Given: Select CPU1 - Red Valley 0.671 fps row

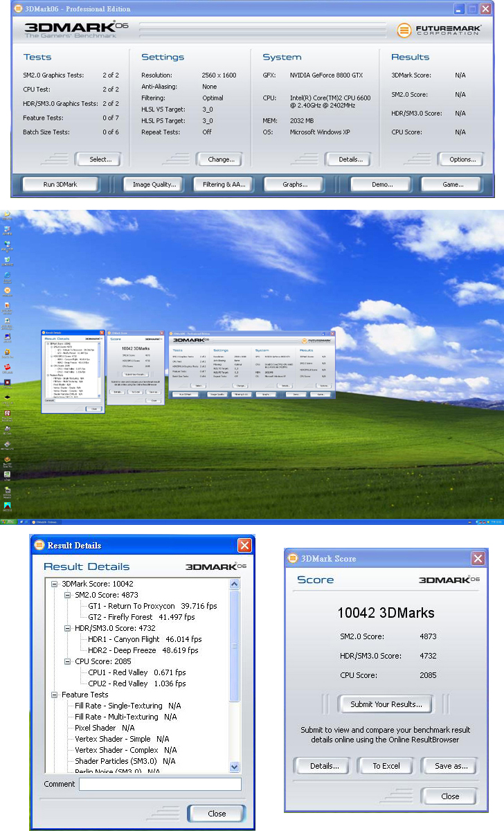Looking at the screenshot, I should pos(136,672).
